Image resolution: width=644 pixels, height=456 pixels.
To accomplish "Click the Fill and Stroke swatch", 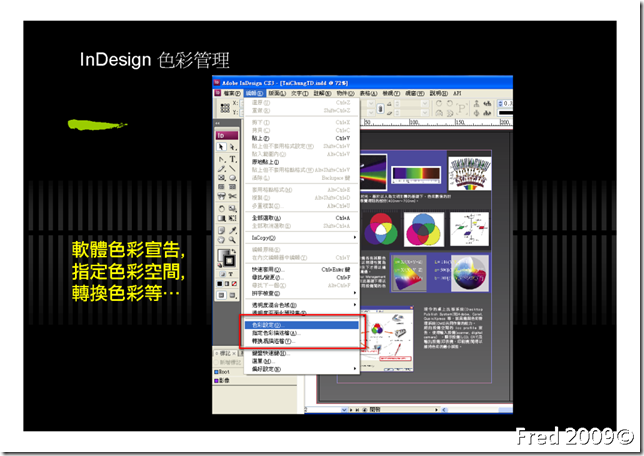I will [225, 258].
